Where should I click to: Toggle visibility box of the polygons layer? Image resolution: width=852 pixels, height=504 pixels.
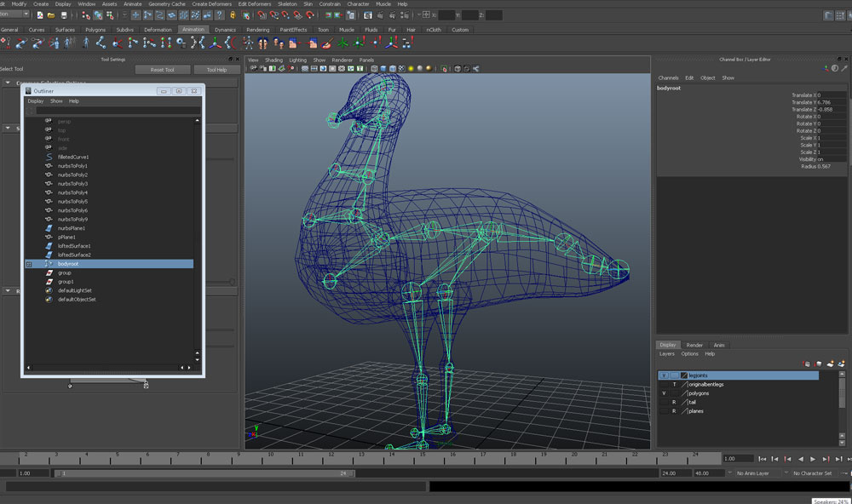(663, 393)
